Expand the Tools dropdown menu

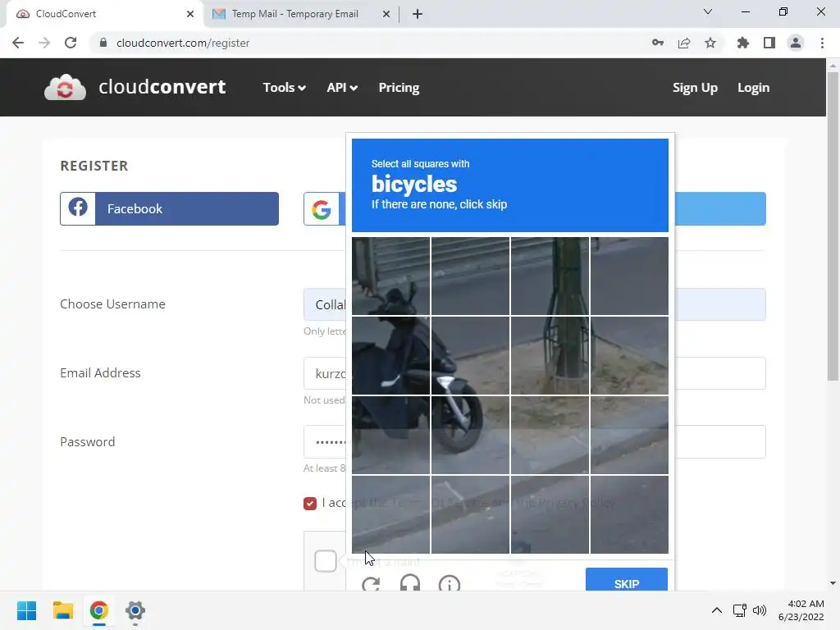(284, 87)
